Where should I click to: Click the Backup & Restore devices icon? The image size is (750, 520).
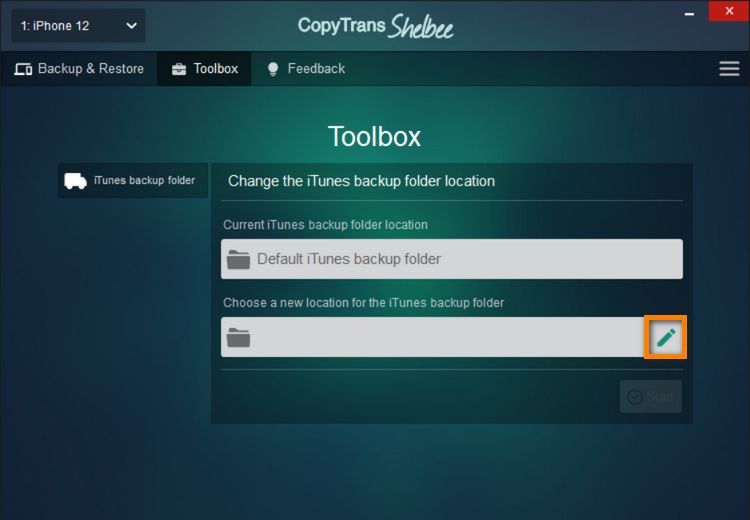coord(23,69)
